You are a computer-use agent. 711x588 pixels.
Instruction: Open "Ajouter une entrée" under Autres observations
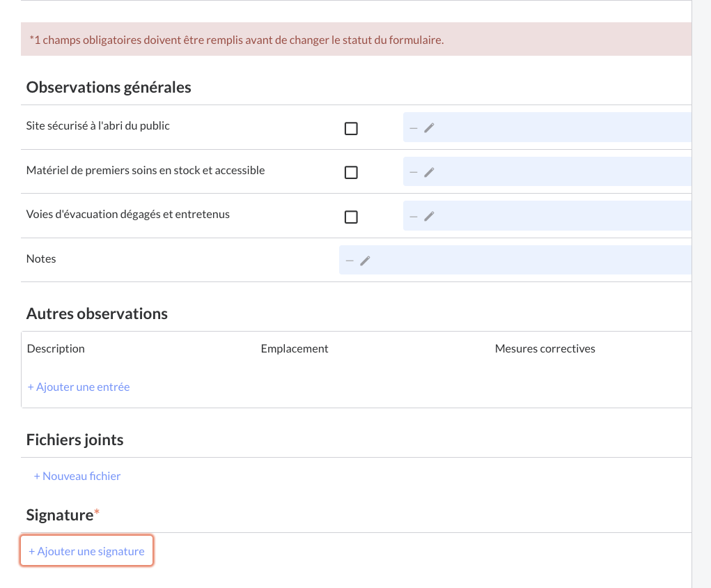[x=78, y=387]
